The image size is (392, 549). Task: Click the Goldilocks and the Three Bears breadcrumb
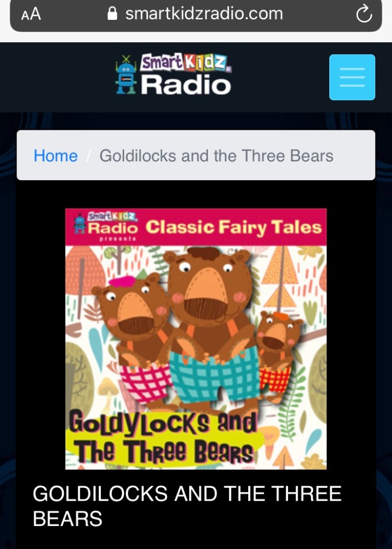216,156
